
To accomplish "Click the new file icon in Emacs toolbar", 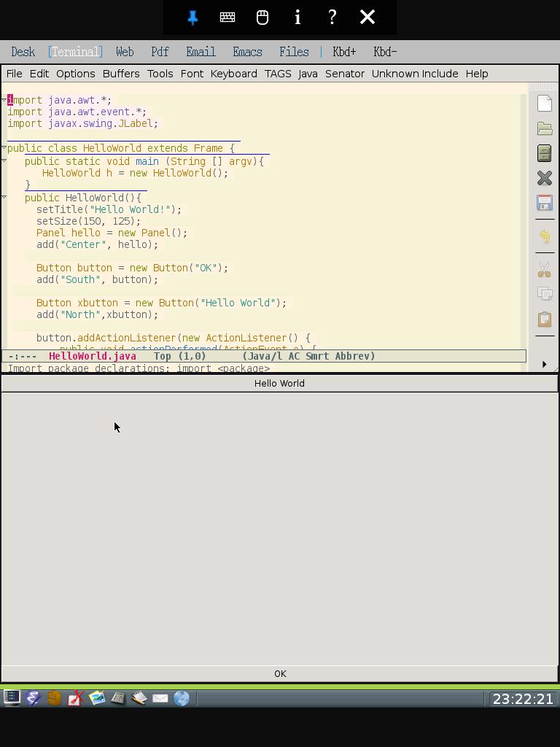I will (545, 104).
